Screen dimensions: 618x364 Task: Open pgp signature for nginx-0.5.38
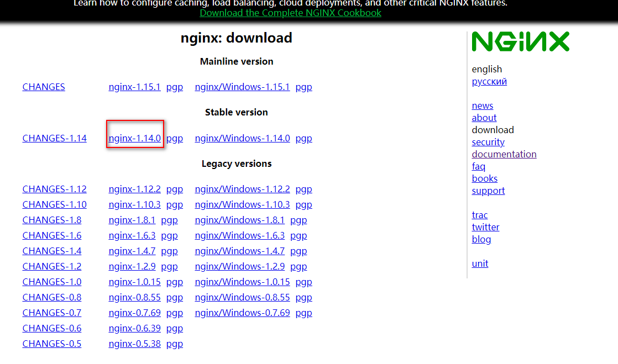point(175,344)
